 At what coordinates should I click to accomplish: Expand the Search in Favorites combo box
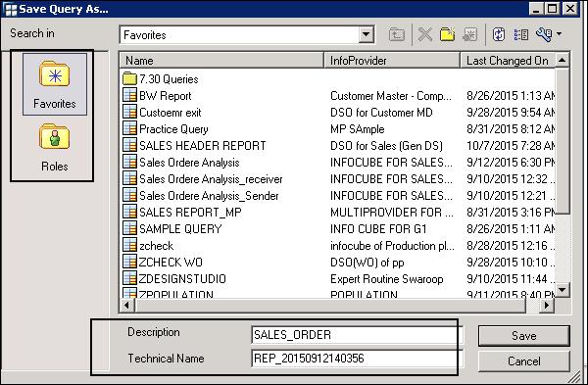tap(366, 35)
